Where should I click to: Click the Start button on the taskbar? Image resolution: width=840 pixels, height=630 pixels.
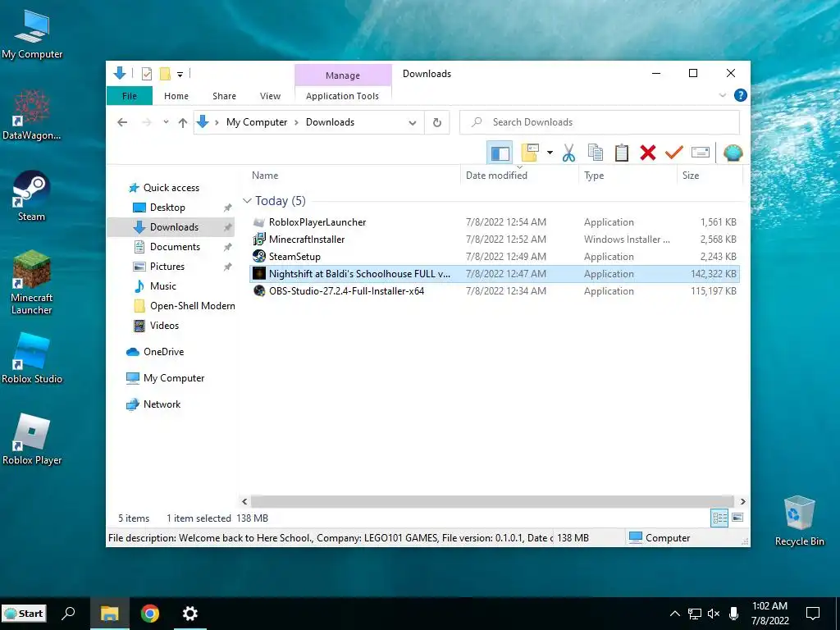[x=24, y=614]
